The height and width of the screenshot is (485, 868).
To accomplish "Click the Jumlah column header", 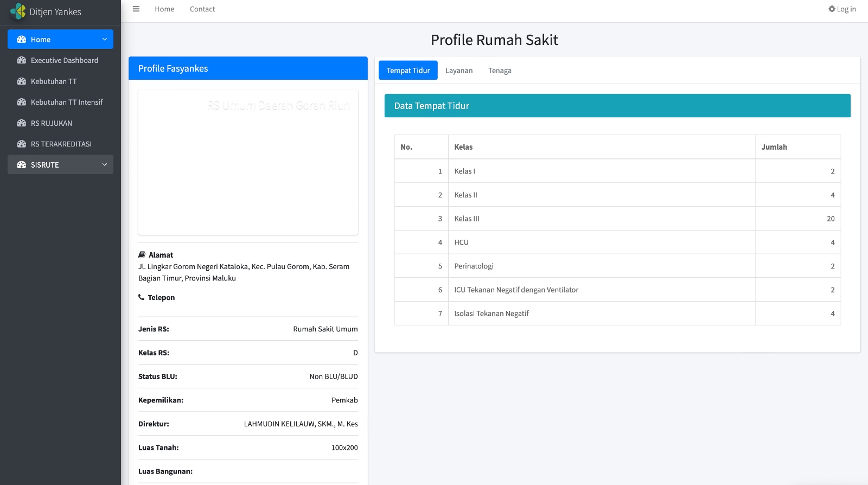I will (x=774, y=147).
